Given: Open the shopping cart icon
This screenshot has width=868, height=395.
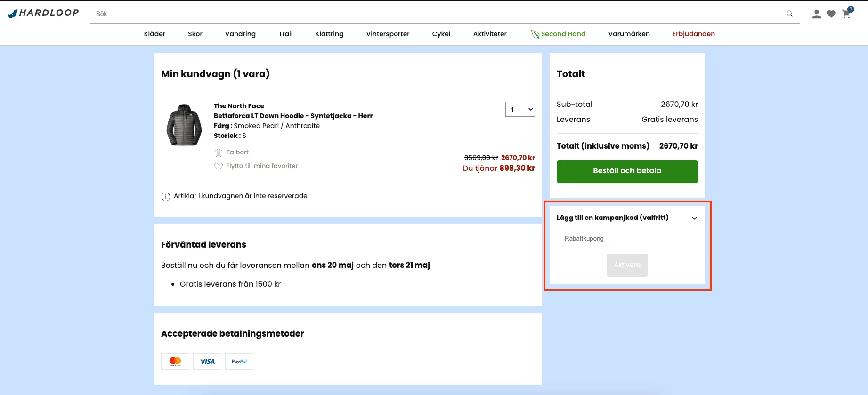Looking at the screenshot, I should coord(847,14).
